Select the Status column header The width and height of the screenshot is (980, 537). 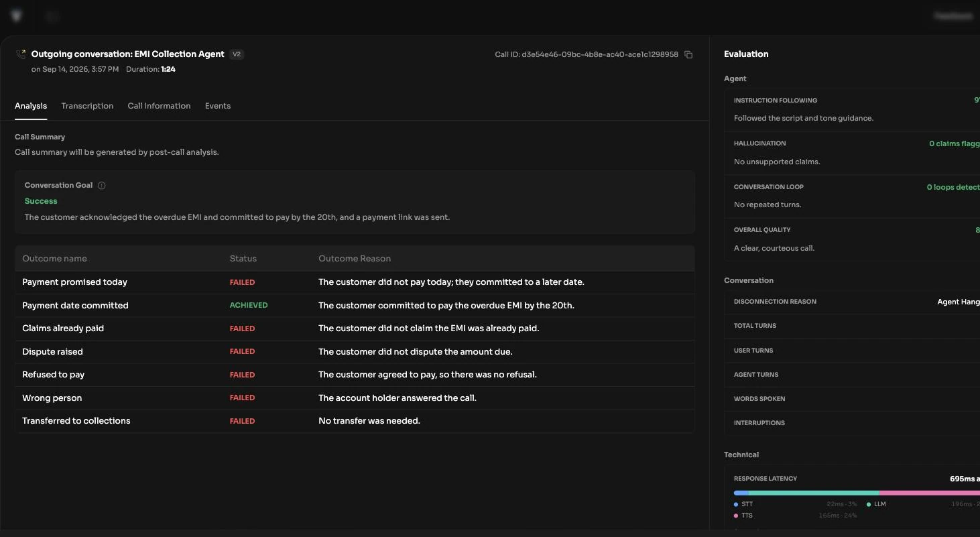(x=243, y=259)
